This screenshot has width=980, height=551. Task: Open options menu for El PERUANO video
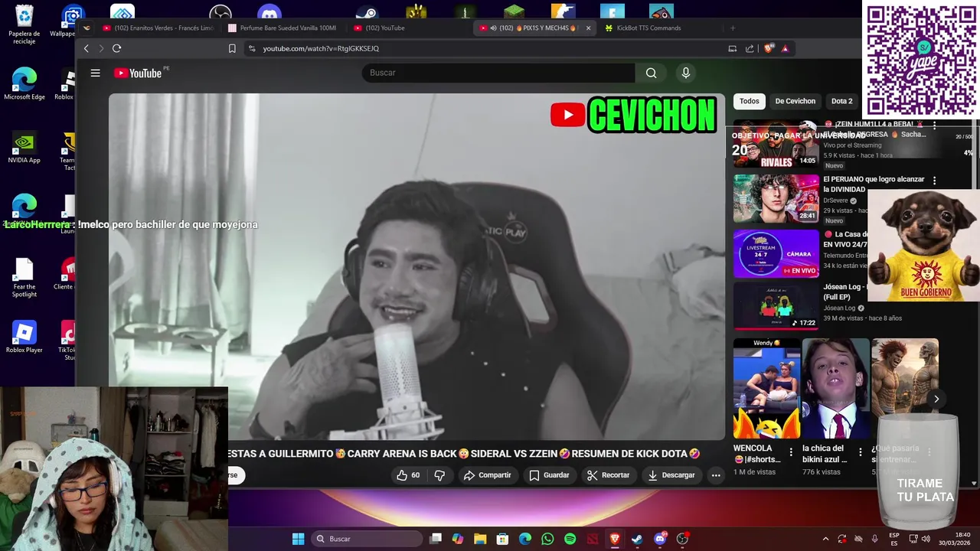click(x=934, y=181)
